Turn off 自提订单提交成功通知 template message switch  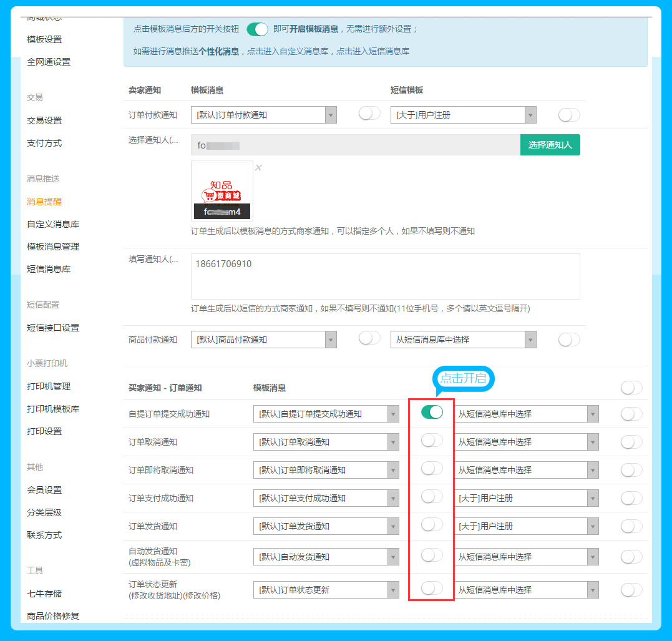click(432, 412)
